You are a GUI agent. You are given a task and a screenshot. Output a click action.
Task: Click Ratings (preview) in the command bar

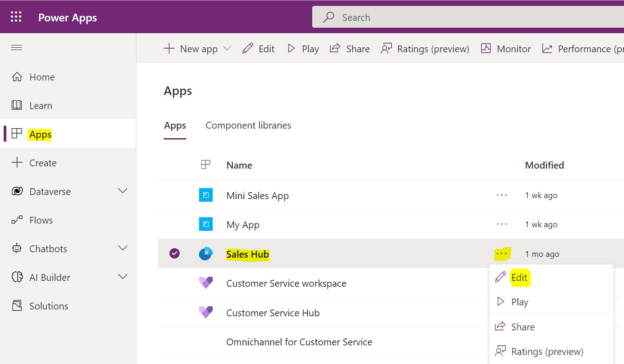[425, 49]
